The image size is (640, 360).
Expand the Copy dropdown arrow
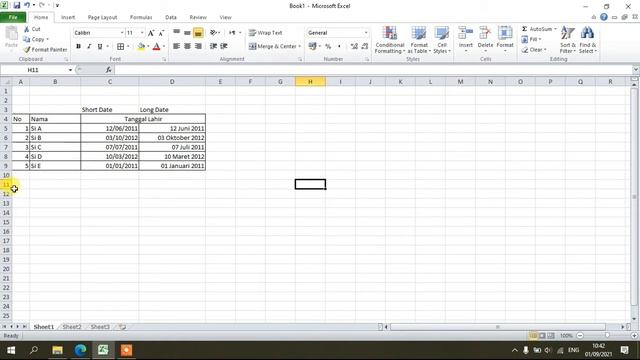[x=48, y=40]
